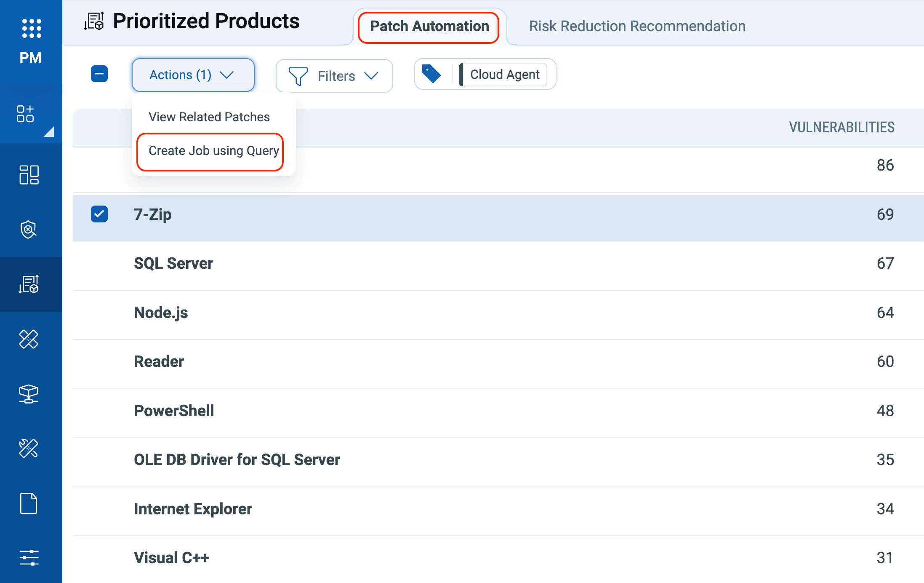The width and height of the screenshot is (924, 583).
Task: Select the Patch Automation tab
Action: click(x=429, y=26)
